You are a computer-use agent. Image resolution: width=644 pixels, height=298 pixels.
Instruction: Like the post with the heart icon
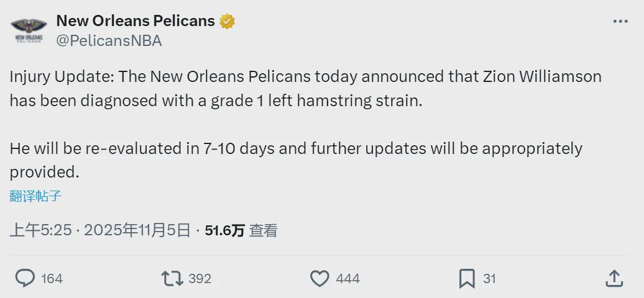[320, 278]
